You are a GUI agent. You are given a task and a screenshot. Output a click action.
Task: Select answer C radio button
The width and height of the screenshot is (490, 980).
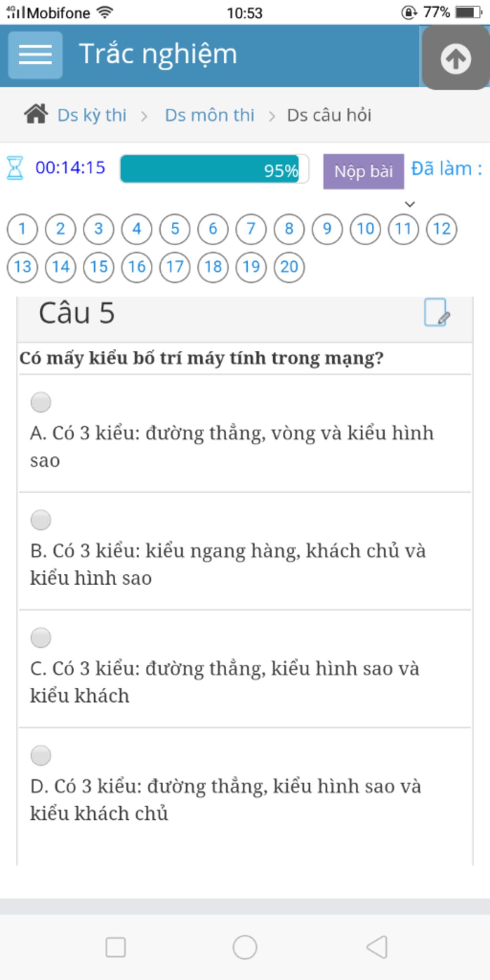click(41, 637)
